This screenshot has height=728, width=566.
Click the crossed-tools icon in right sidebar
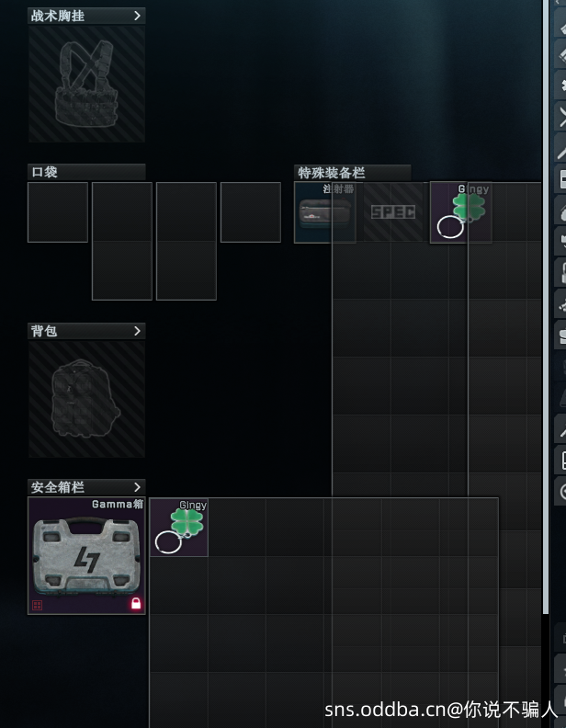(560, 115)
